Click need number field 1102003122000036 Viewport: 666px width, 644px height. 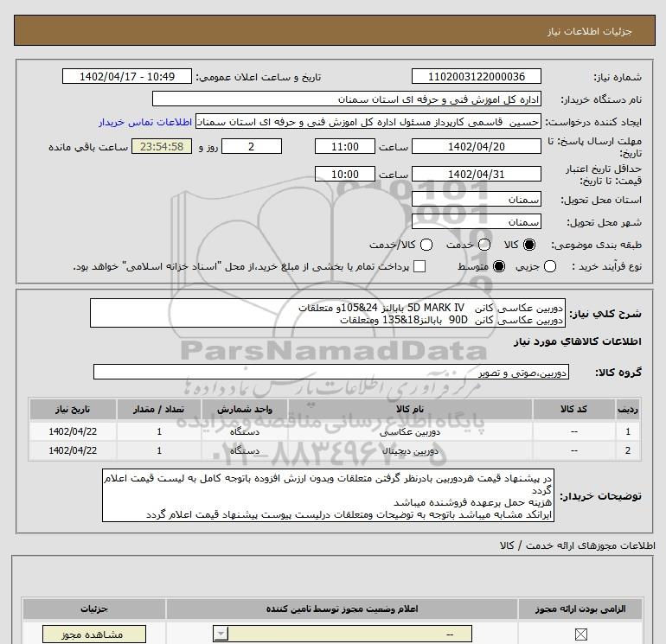[x=476, y=76]
